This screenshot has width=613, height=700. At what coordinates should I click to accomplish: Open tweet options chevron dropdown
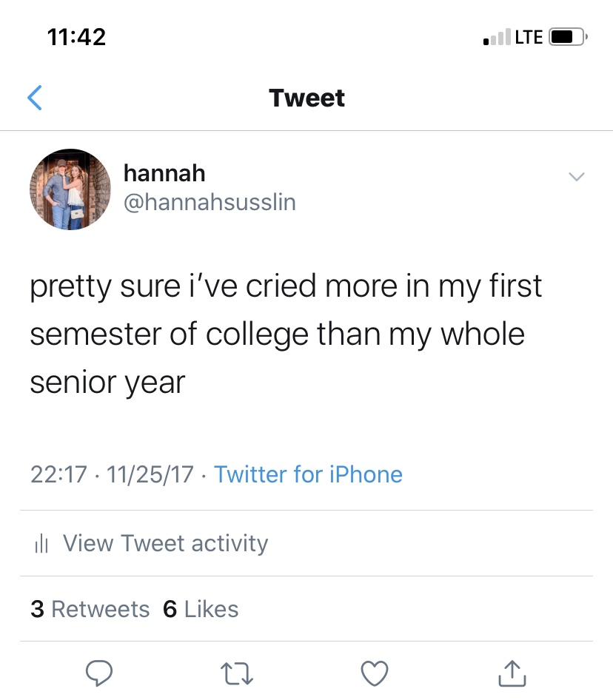click(577, 177)
